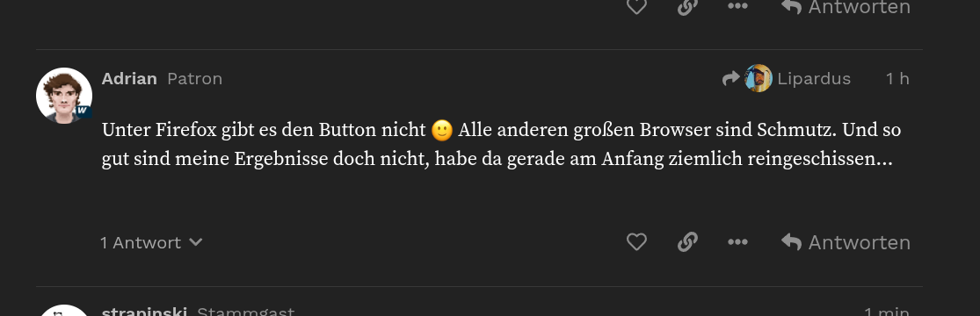
Task: Open Adrian's profile picture
Action: [x=64, y=96]
